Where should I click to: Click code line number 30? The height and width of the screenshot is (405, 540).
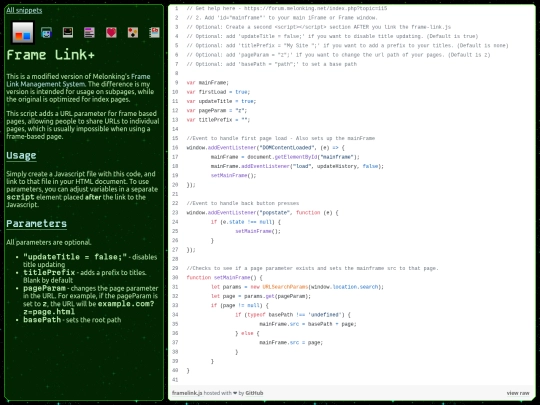point(175,278)
